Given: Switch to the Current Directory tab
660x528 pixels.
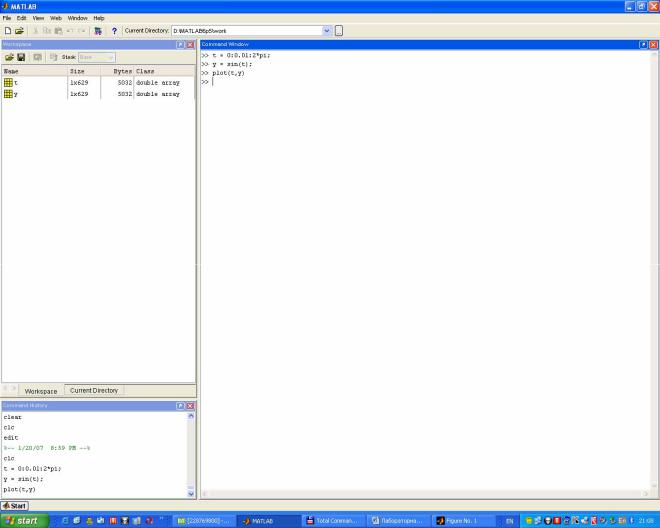Looking at the screenshot, I should coord(94,390).
